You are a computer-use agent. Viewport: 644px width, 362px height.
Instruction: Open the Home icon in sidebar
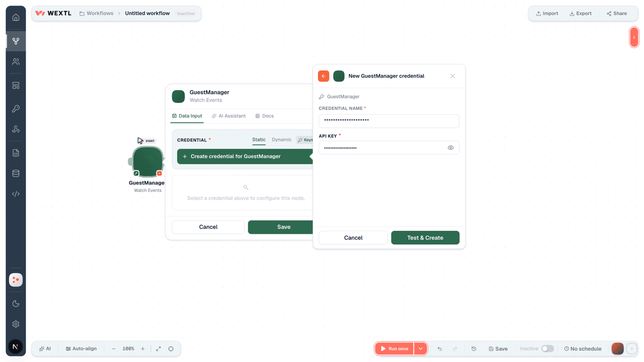16,17
